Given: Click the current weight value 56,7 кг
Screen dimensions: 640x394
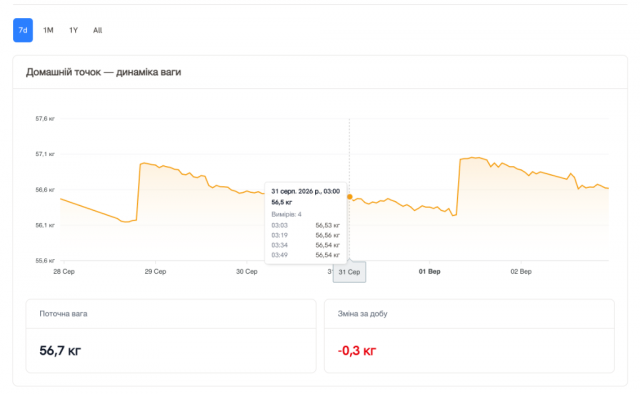Looking at the screenshot, I should [x=60, y=351].
